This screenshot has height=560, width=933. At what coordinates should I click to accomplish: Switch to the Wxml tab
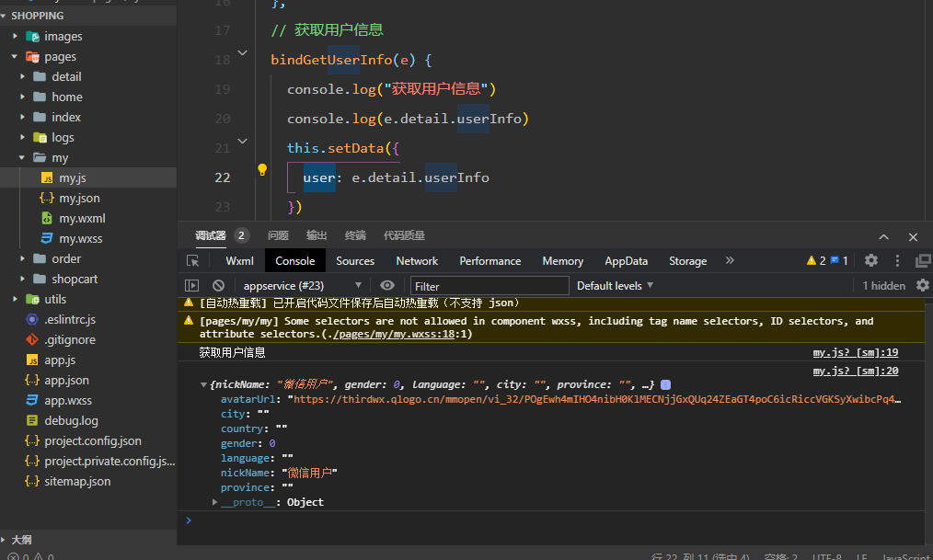(240, 261)
